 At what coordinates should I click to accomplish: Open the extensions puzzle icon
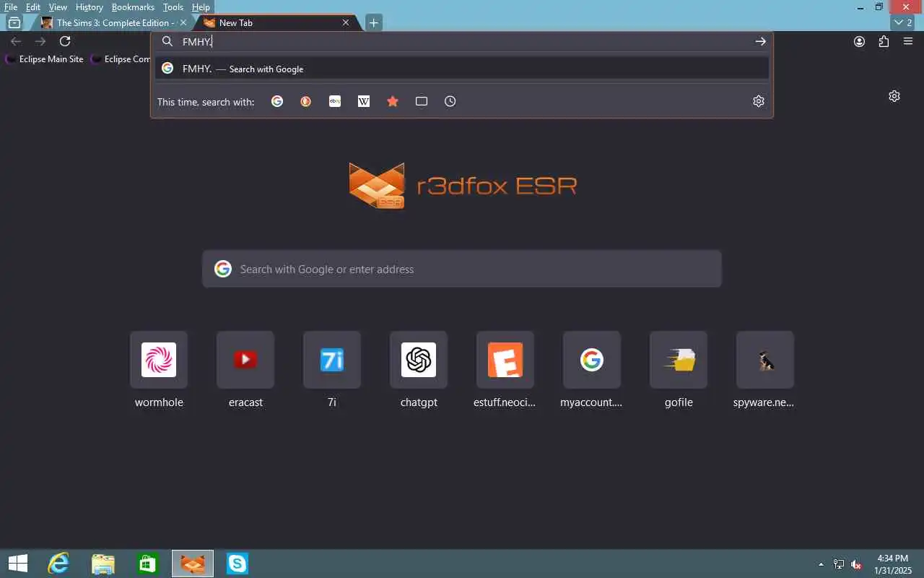click(884, 41)
